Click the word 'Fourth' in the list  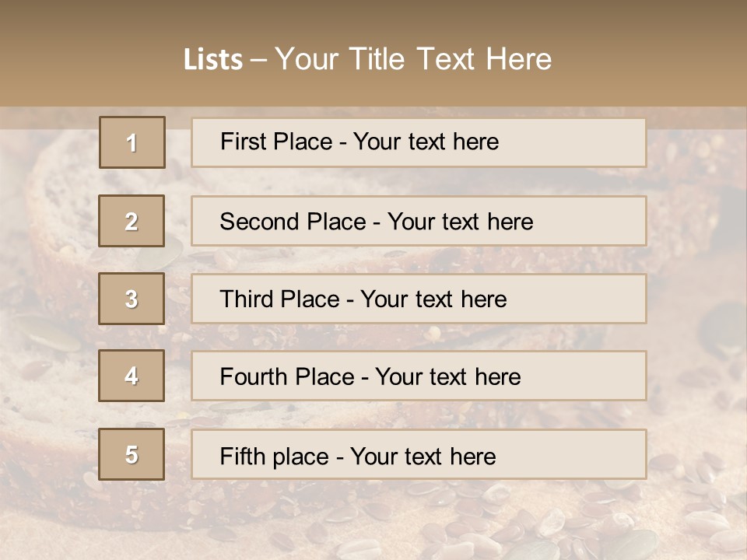(251, 377)
